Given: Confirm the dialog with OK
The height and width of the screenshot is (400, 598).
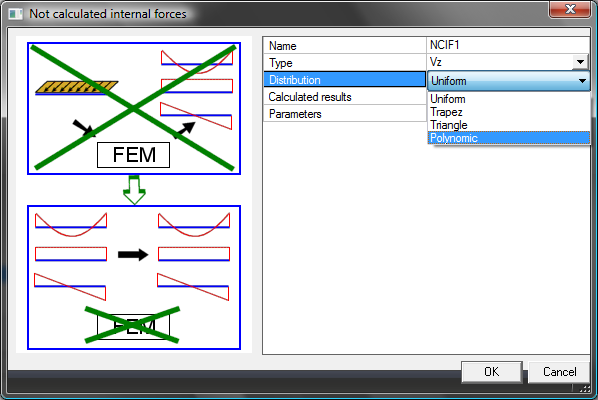Looking at the screenshot, I should (x=491, y=372).
